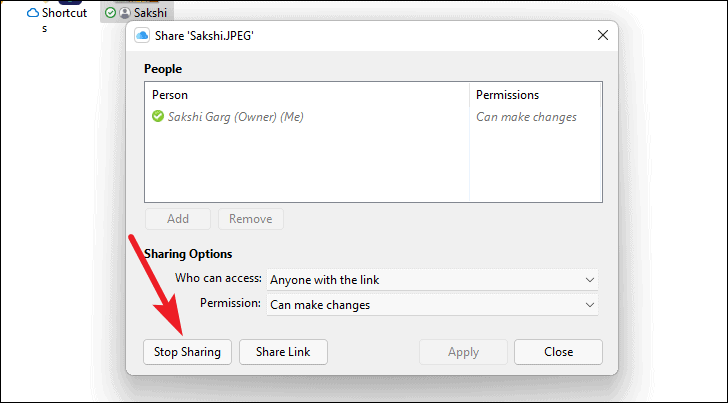This screenshot has height=403, width=728.
Task: Select the Sakshi Garg (Owner) row
Action: tap(236, 117)
